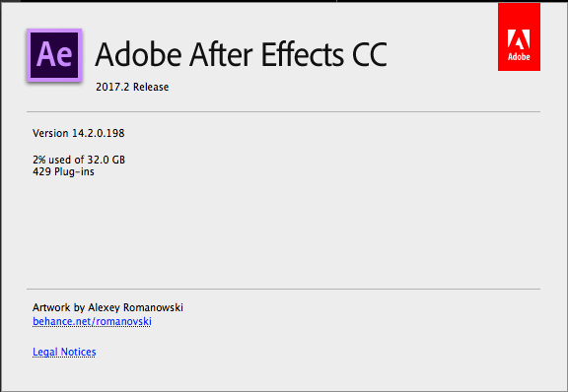Click the 429 Plug-ins line
Screen dimensions: 568x392
point(63,171)
